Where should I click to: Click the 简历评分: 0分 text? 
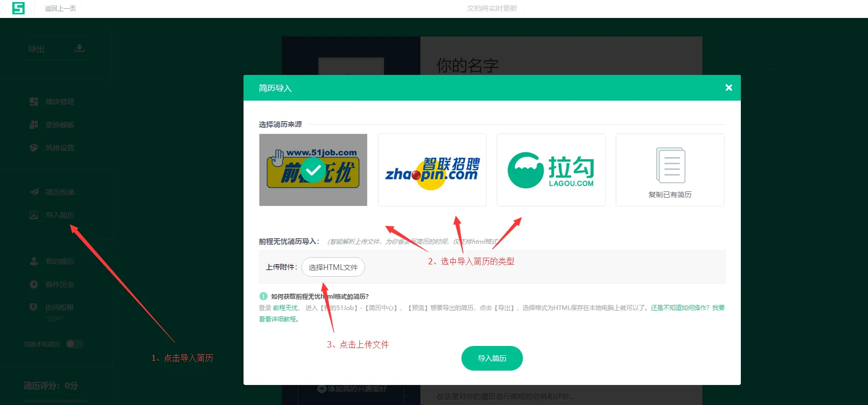(x=51, y=385)
